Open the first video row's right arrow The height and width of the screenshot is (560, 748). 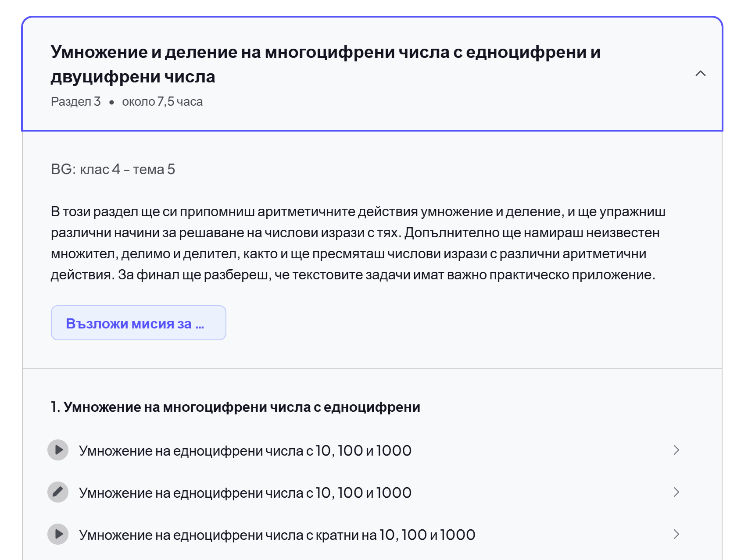[676, 450]
